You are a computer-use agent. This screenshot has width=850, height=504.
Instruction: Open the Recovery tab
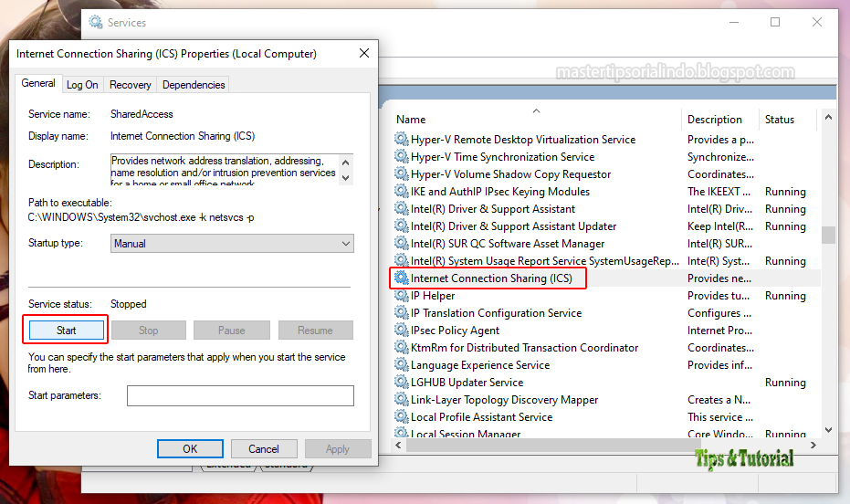130,85
